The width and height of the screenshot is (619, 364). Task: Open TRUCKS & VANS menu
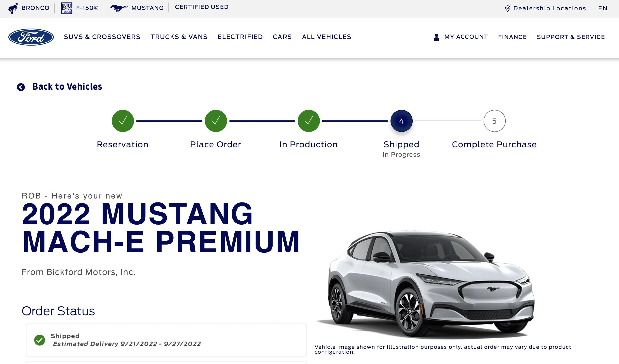click(x=179, y=37)
